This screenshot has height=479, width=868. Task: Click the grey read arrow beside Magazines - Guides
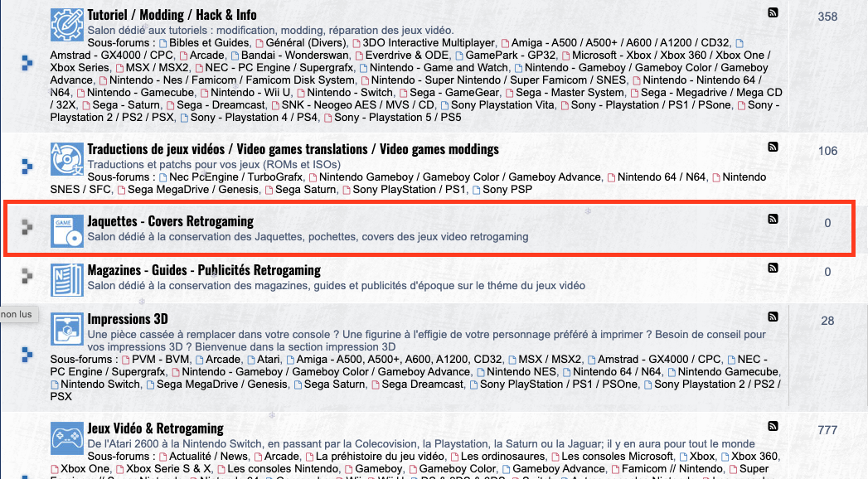[27, 275]
